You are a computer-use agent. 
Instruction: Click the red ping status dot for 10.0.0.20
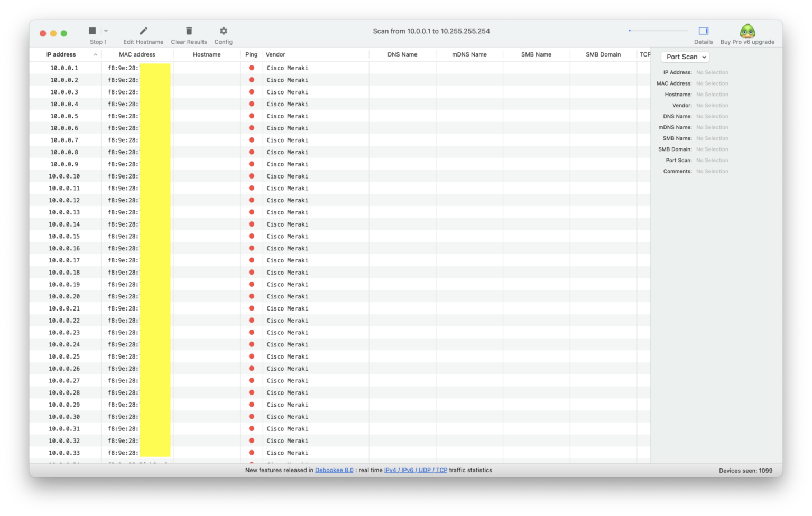(252, 296)
